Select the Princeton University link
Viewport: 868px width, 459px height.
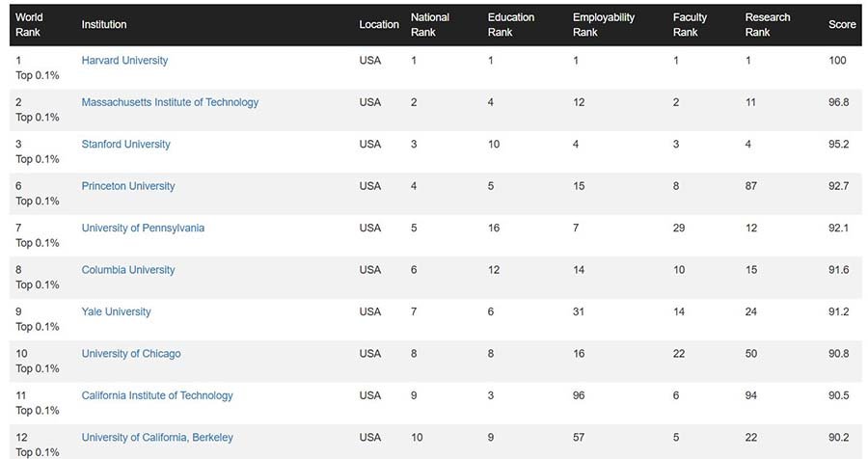coord(128,186)
